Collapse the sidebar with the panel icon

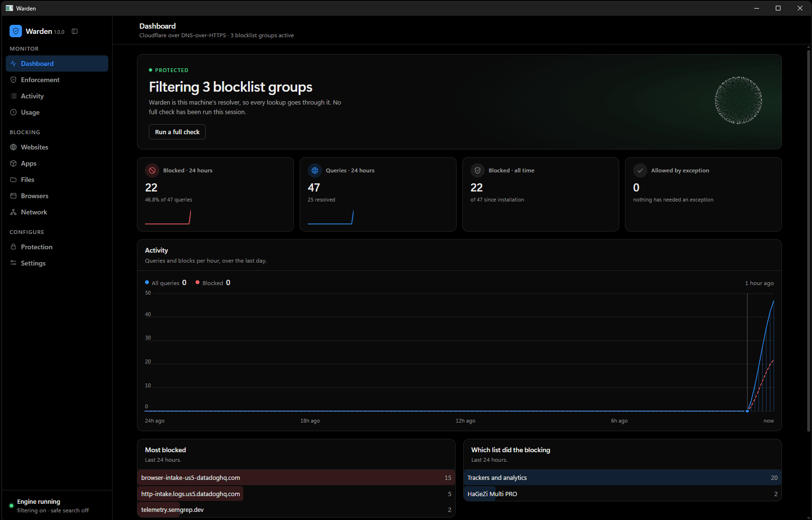74,32
